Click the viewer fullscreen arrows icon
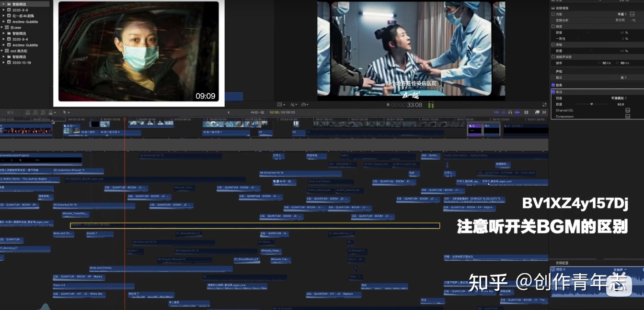The height and width of the screenshot is (310, 644). (545, 104)
